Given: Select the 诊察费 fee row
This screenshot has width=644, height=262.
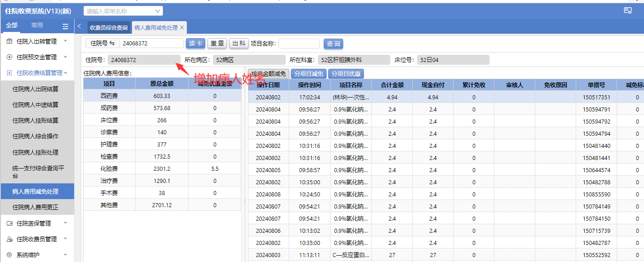Looking at the screenshot, I should pyautogui.click(x=162, y=132).
